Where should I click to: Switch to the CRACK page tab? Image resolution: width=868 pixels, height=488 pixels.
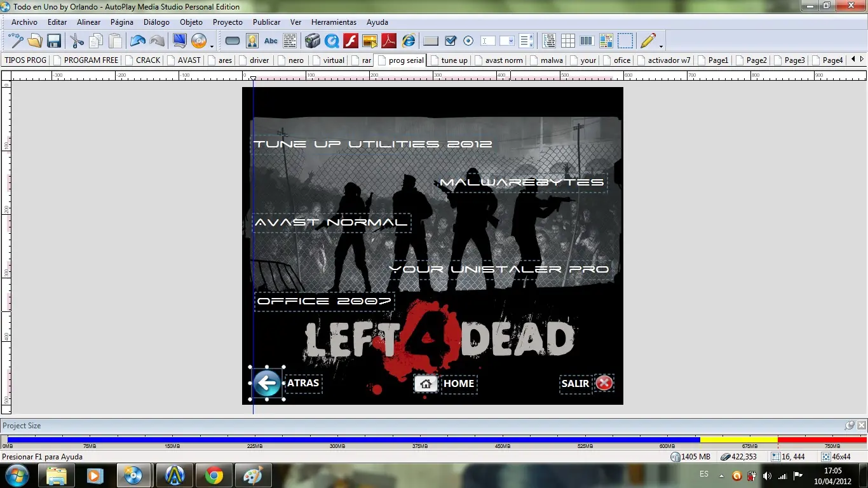pos(147,60)
